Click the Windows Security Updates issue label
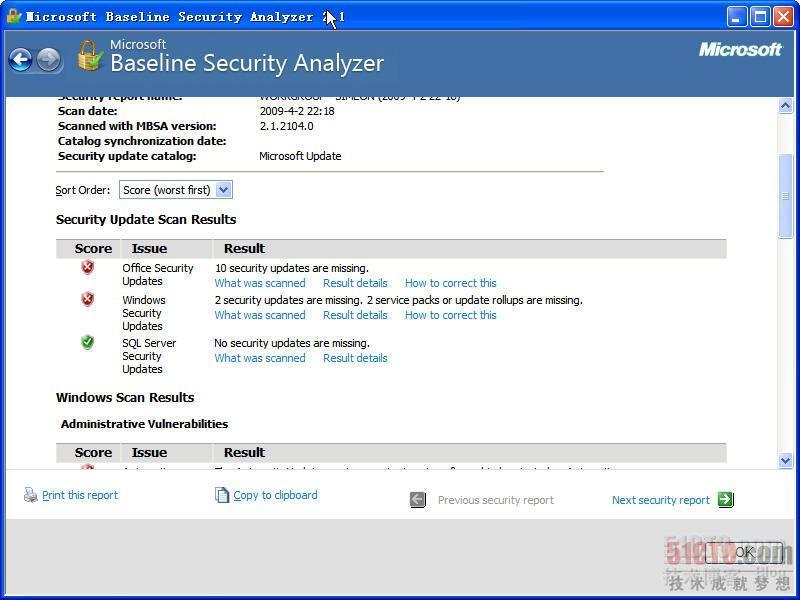The width and height of the screenshot is (800, 600). pyautogui.click(x=144, y=313)
